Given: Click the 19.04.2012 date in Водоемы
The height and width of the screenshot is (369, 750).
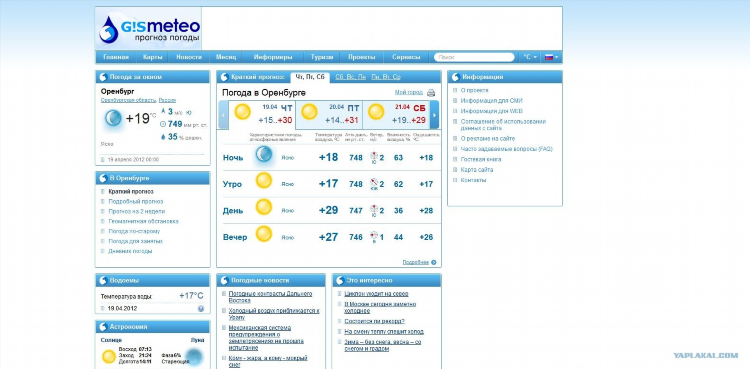Looking at the screenshot, I should click(122, 309).
